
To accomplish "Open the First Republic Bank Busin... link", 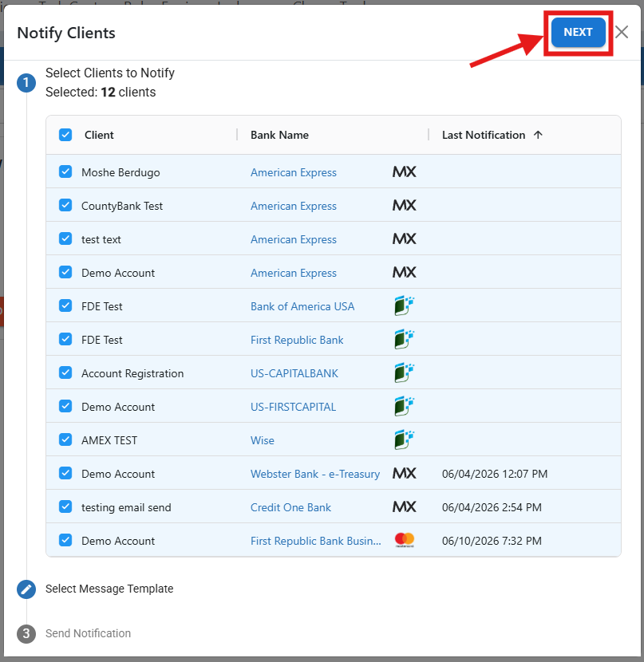I will coord(316,541).
